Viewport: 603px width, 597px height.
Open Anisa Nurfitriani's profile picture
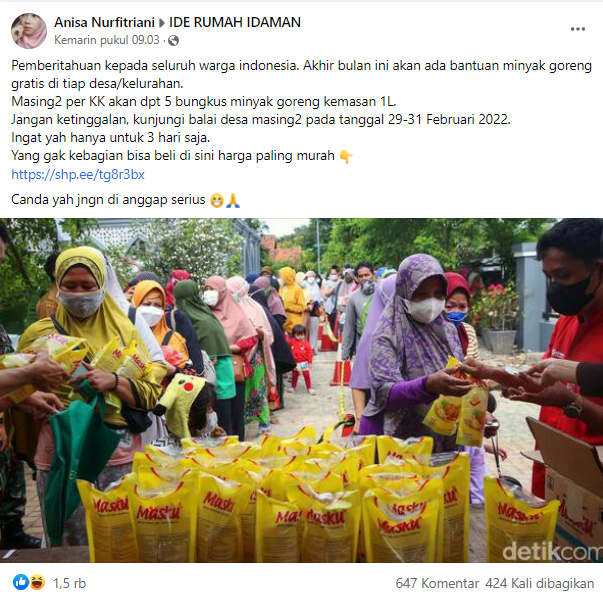click(29, 31)
